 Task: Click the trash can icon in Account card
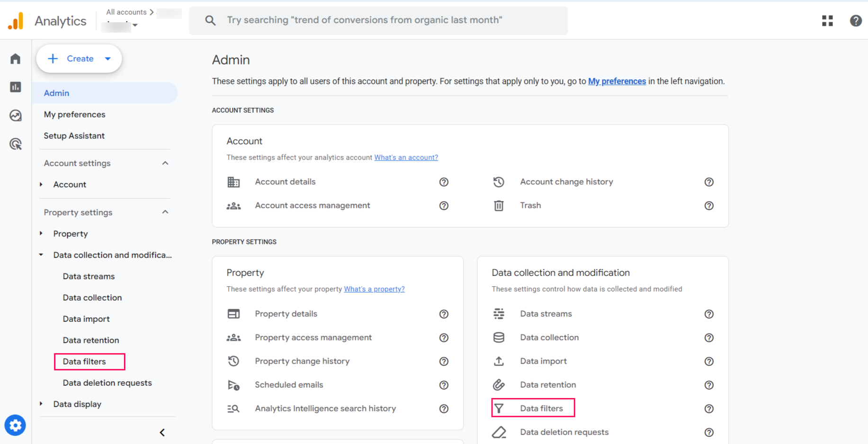point(499,206)
